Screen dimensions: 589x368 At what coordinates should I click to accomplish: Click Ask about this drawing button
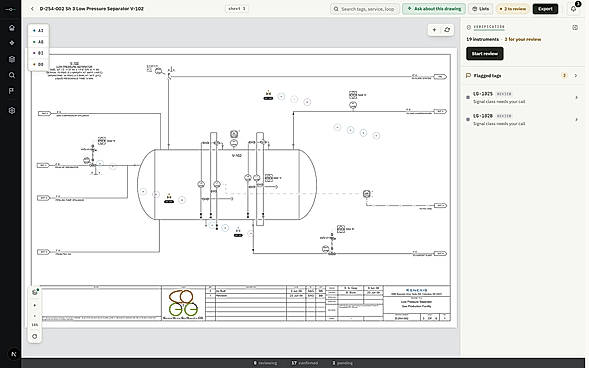coord(434,9)
